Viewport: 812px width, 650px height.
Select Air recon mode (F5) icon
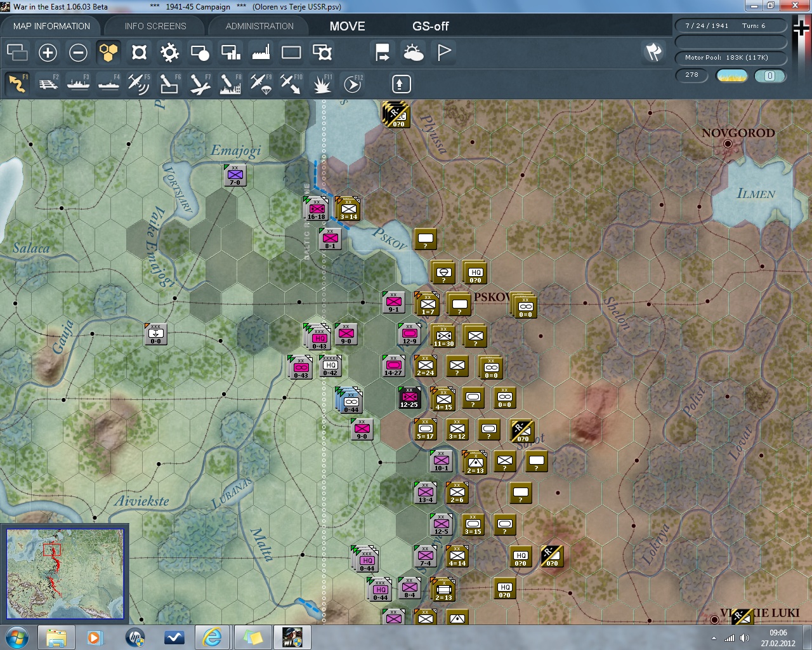pos(139,83)
